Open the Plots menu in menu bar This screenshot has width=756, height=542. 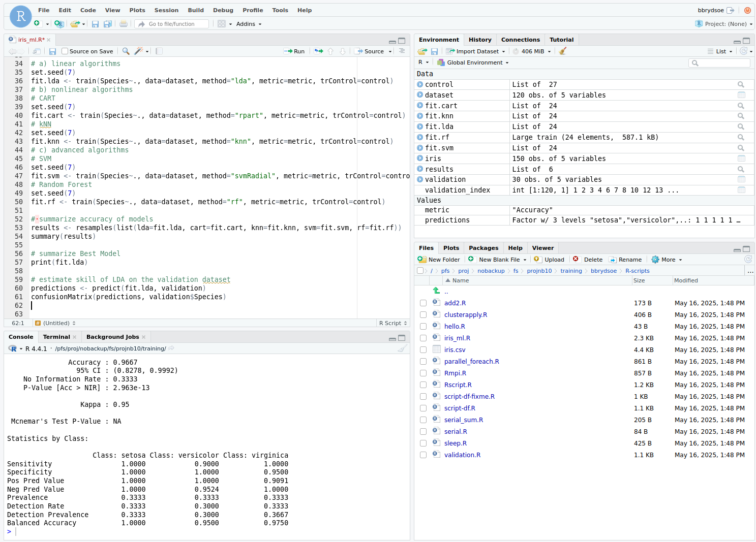[137, 10]
